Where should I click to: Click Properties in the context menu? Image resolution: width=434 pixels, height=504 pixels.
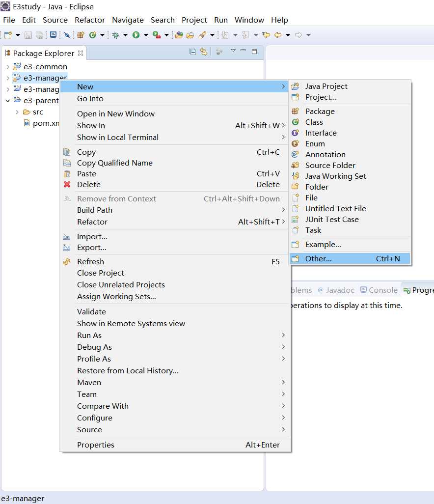point(175,445)
